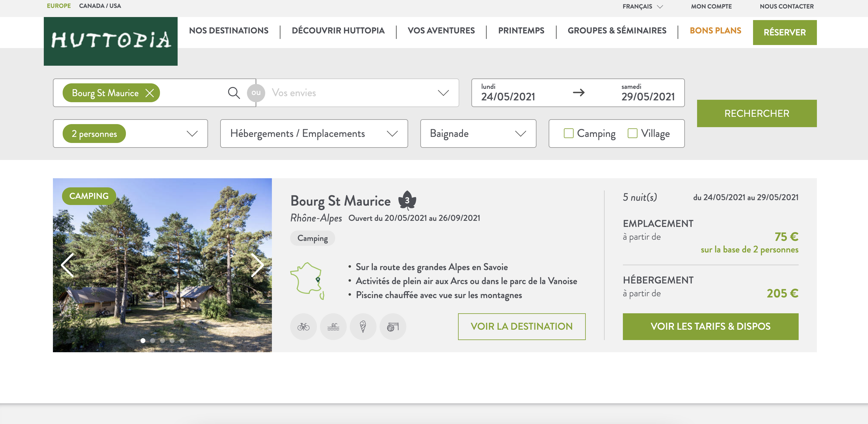Select the second dot in photo carousel

point(153,340)
